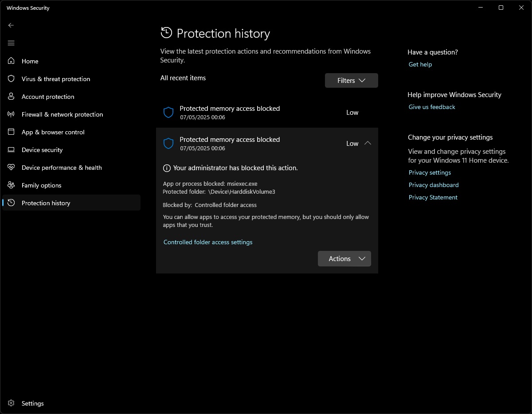
Task: Click 'Your administrator has blocked this action.' text
Action: click(x=235, y=168)
